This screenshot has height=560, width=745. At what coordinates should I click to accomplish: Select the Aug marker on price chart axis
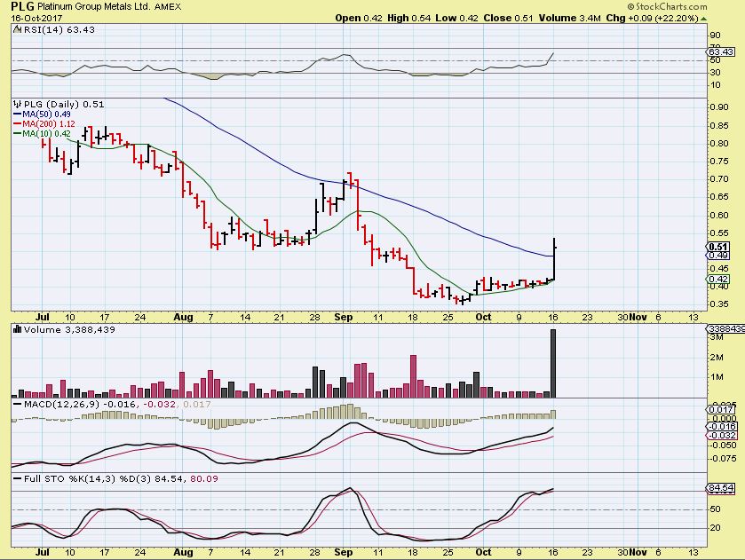(x=183, y=316)
